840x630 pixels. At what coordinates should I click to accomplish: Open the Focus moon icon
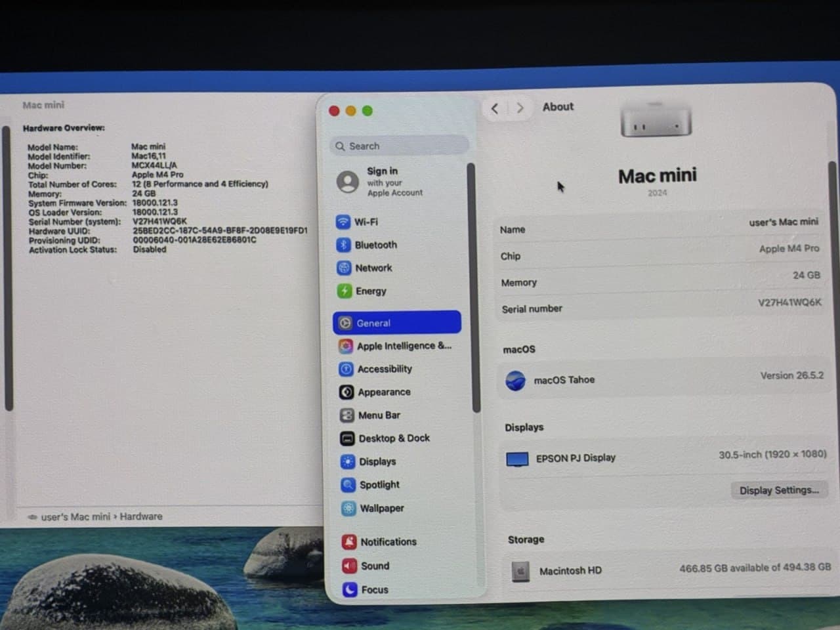[350, 589]
